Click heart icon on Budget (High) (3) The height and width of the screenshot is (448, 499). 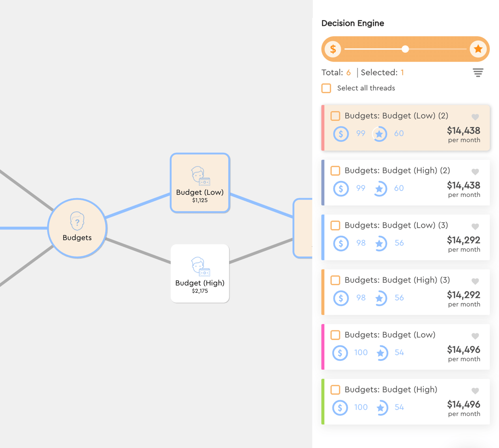[x=475, y=281]
